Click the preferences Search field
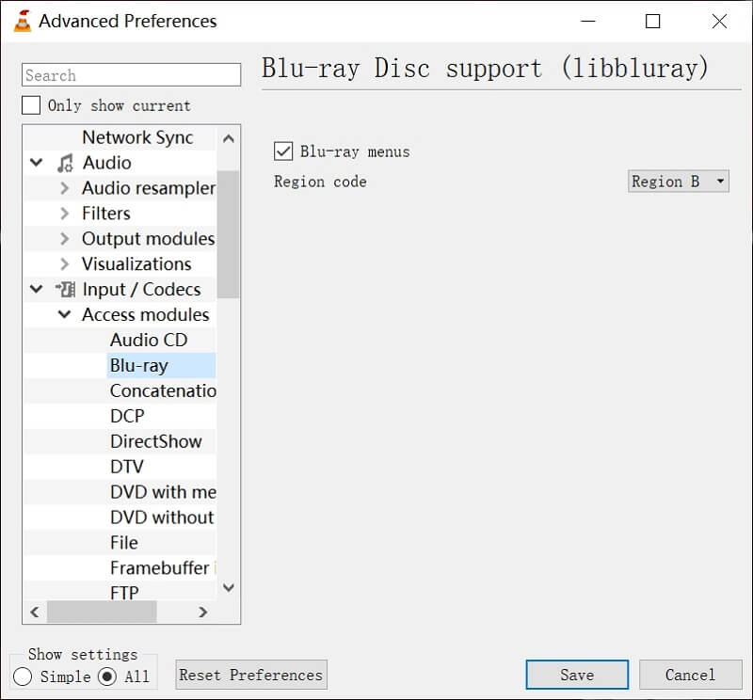 tap(131, 75)
